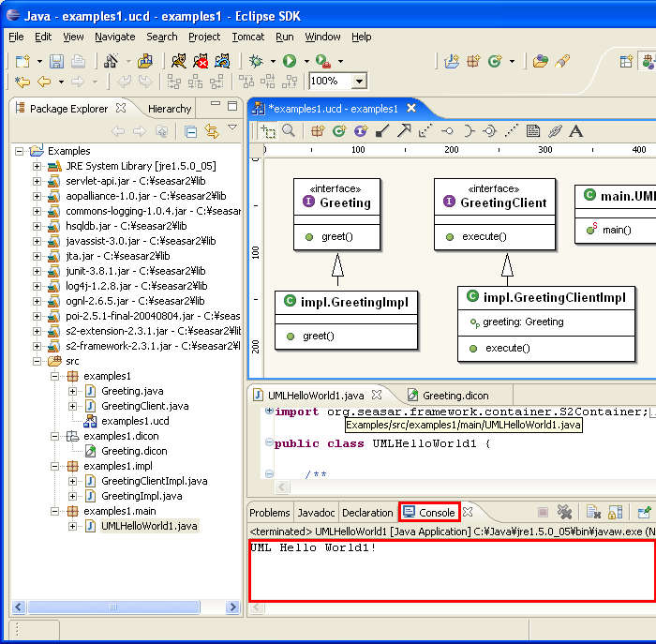Click Remove All Terminated Launches in Console

point(564,512)
